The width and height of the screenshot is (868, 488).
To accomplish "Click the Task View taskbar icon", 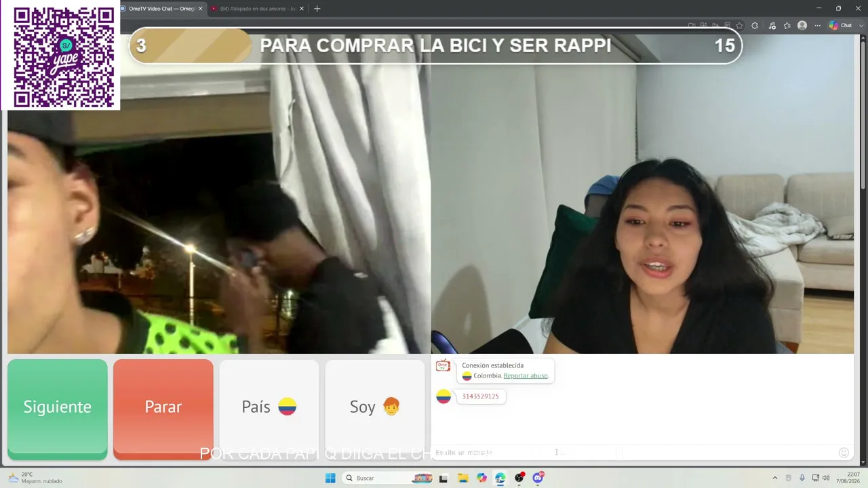I will 443,478.
